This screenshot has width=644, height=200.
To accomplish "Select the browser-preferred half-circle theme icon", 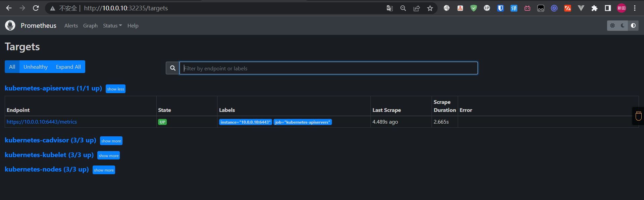I will click(633, 25).
